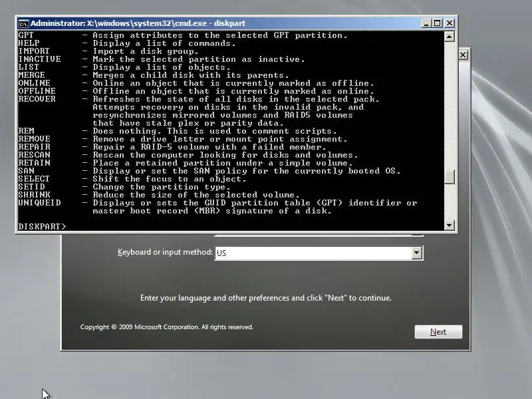Image resolution: width=532 pixels, height=399 pixels.
Task: Maximize the diskpart command window
Action: pos(438,23)
